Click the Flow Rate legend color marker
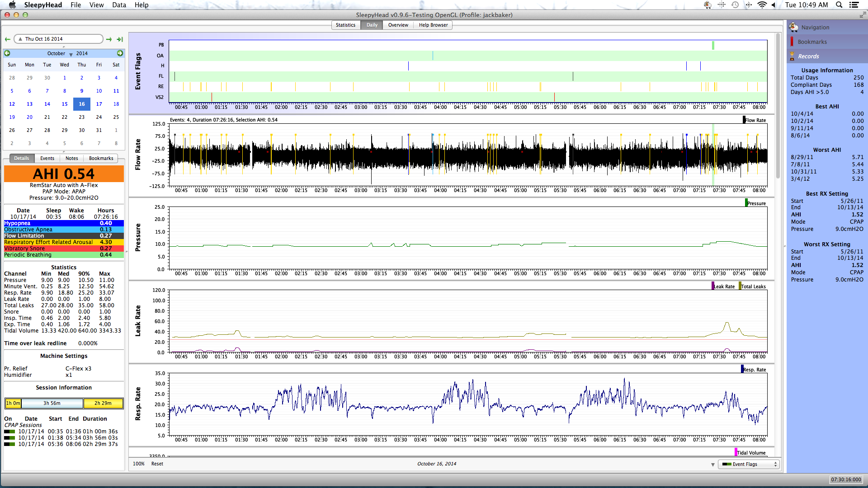The width and height of the screenshot is (868, 488). pyautogui.click(x=744, y=120)
